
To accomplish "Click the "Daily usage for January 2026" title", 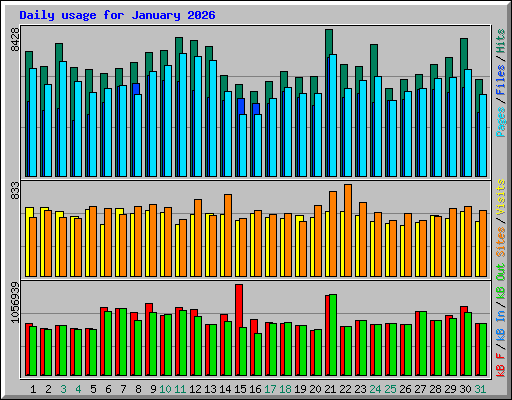I will coord(117,15).
